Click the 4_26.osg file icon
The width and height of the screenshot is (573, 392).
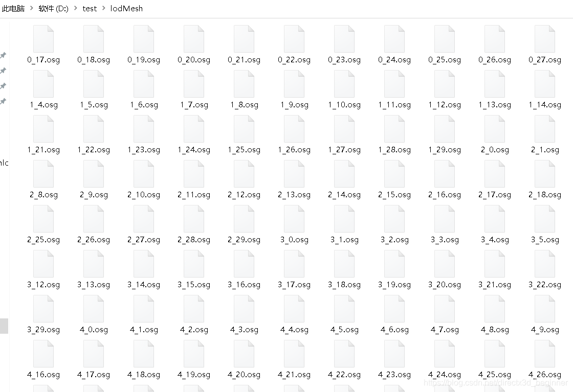tap(545, 354)
